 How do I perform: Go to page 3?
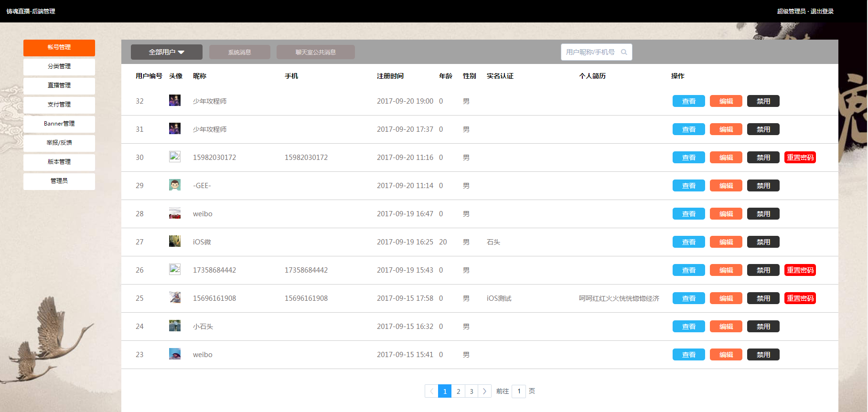(x=472, y=391)
